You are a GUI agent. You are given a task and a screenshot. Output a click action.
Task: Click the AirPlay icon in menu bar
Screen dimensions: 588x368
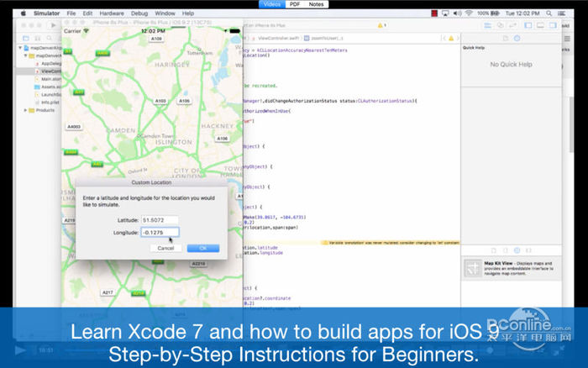pos(445,13)
